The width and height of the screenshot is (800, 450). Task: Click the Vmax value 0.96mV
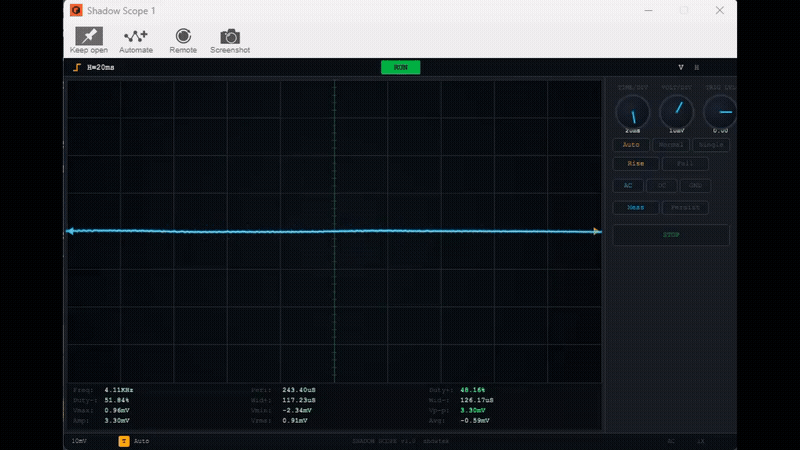point(117,410)
